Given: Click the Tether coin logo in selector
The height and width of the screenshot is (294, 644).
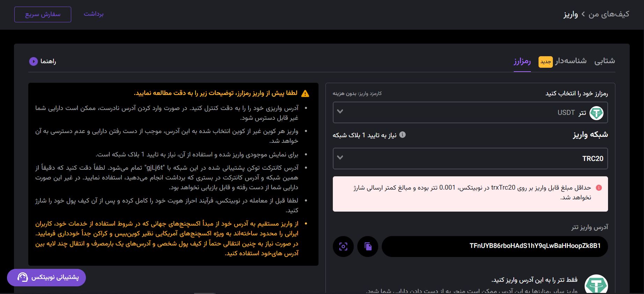Looking at the screenshot, I should [x=597, y=113].
